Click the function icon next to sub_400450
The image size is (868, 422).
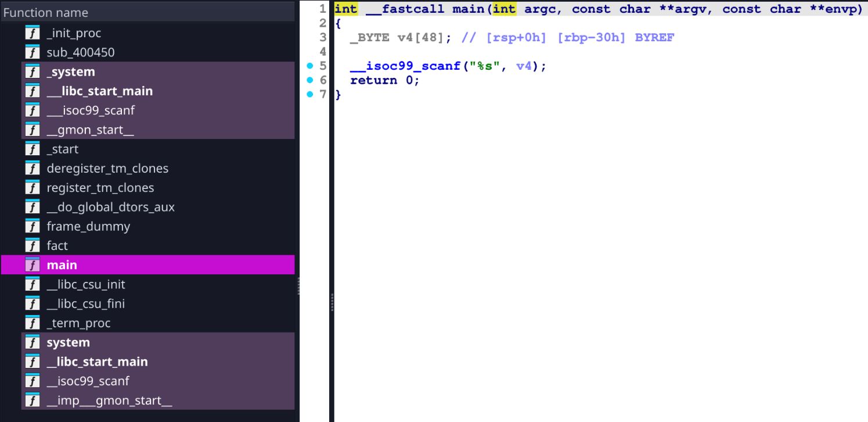[33, 52]
